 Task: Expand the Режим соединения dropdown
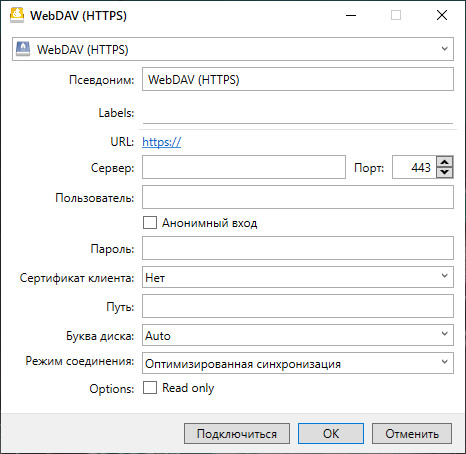tap(298, 363)
